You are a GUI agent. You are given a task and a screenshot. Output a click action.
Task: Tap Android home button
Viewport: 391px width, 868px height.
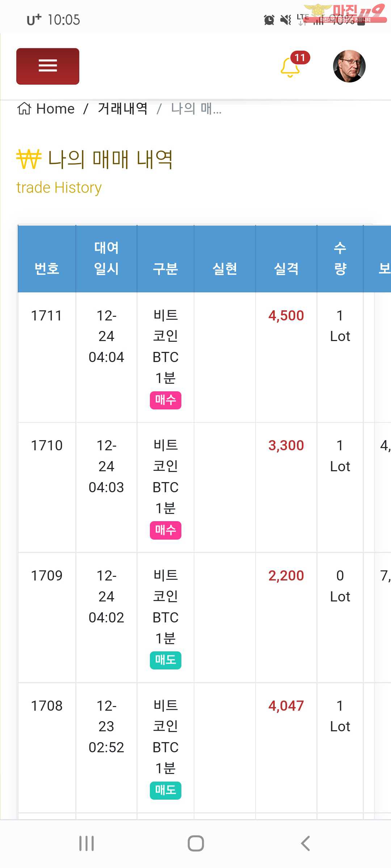pos(196,843)
